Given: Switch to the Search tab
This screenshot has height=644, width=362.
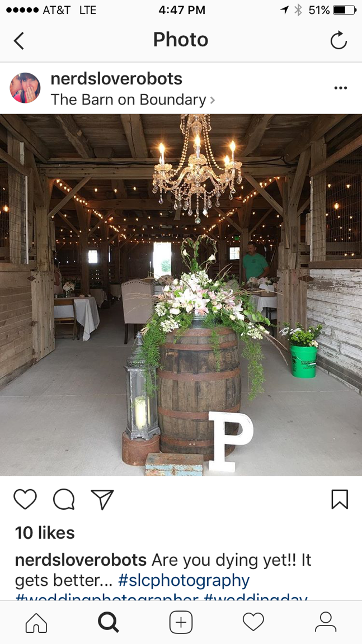Looking at the screenshot, I should [x=109, y=623].
